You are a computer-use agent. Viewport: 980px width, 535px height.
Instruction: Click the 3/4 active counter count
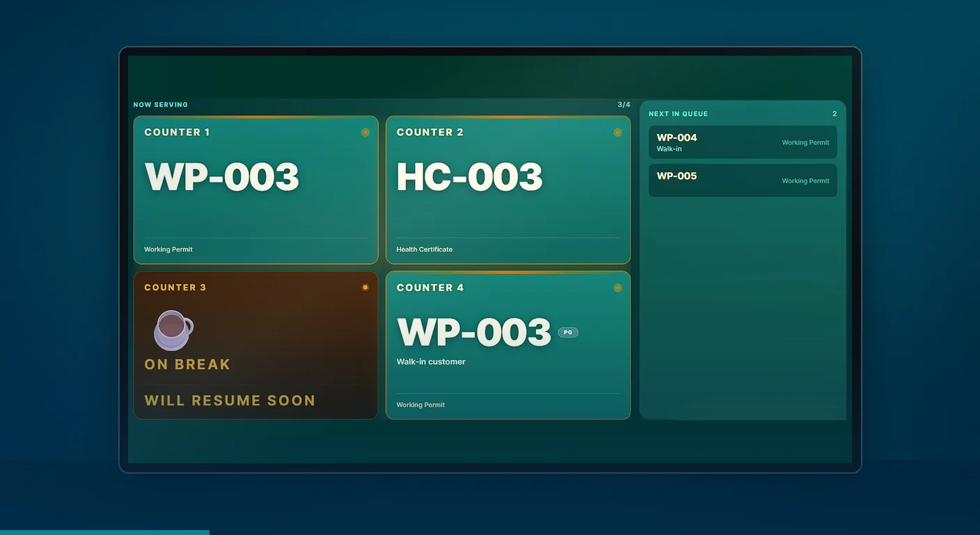pyautogui.click(x=624, y=104)
